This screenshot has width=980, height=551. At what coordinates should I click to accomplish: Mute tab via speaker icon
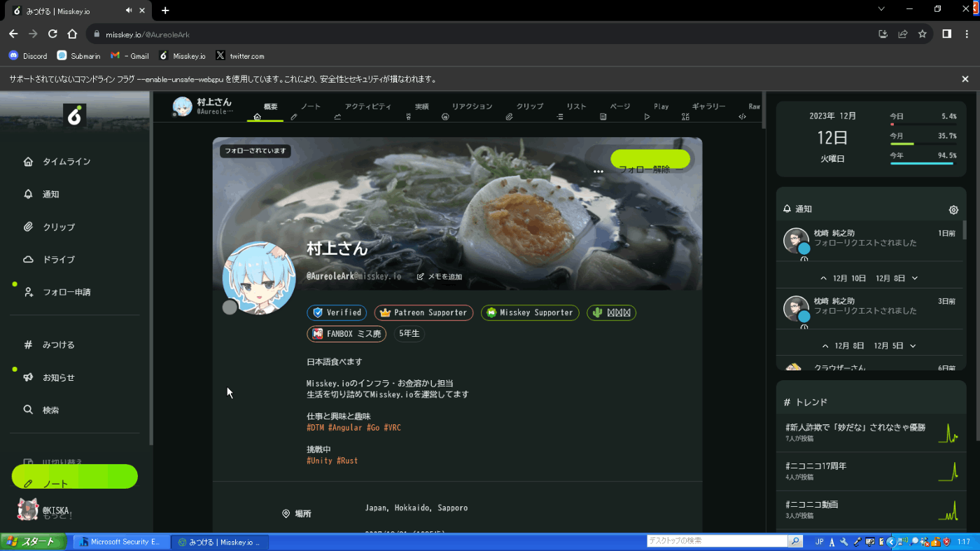(x=129, y=11)
